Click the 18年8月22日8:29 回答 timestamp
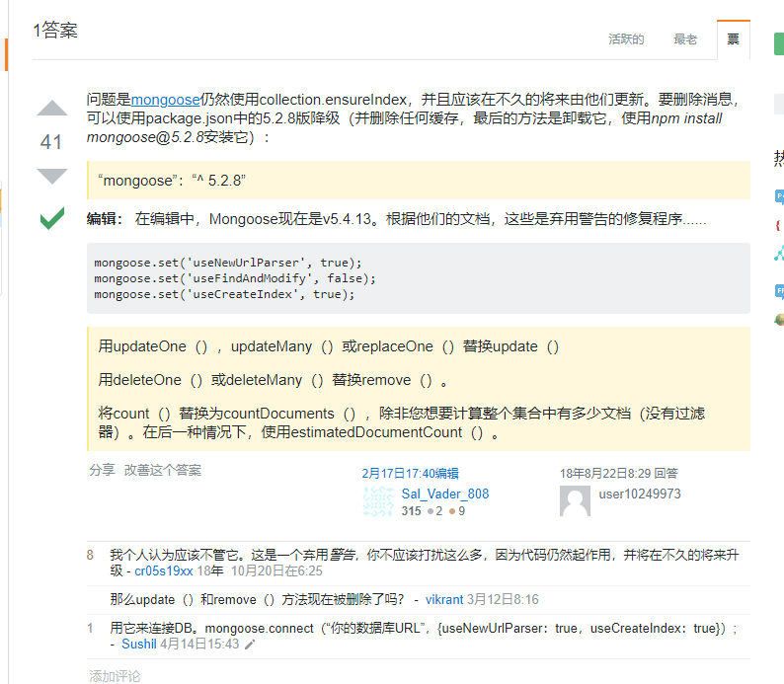The image size is (784, 684). point(618,473)
